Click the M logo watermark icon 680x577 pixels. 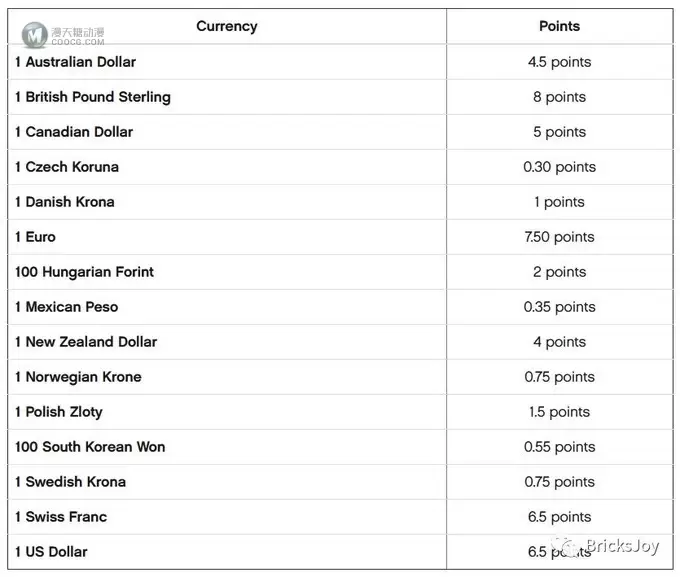(x=35, y=35)
